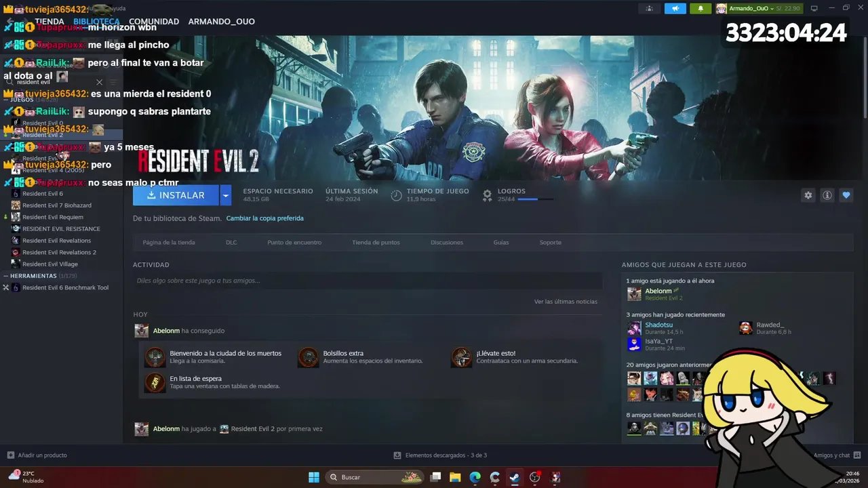The image size is (868, 488).
Task: Click Abelonm avatar in today's activity
Action: pos(141,331)
